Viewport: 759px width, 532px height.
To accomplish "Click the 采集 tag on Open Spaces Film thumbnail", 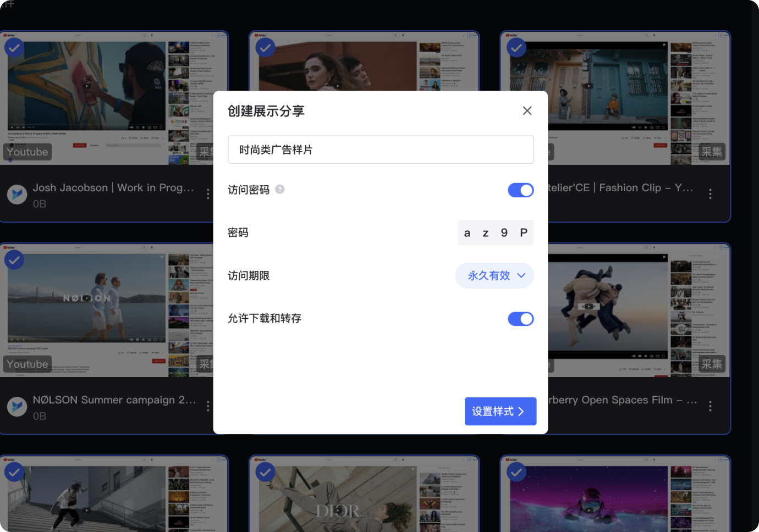I will (x=712, y=364).
